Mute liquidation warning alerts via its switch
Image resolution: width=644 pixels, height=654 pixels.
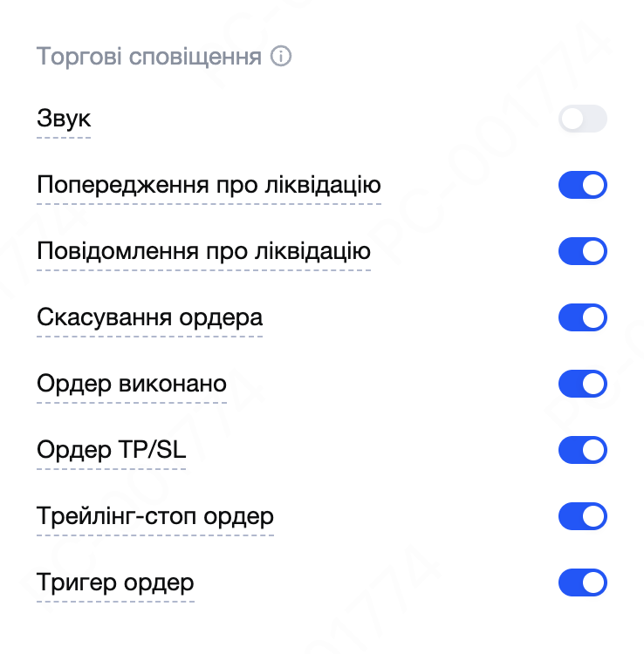tap(582, 186)
